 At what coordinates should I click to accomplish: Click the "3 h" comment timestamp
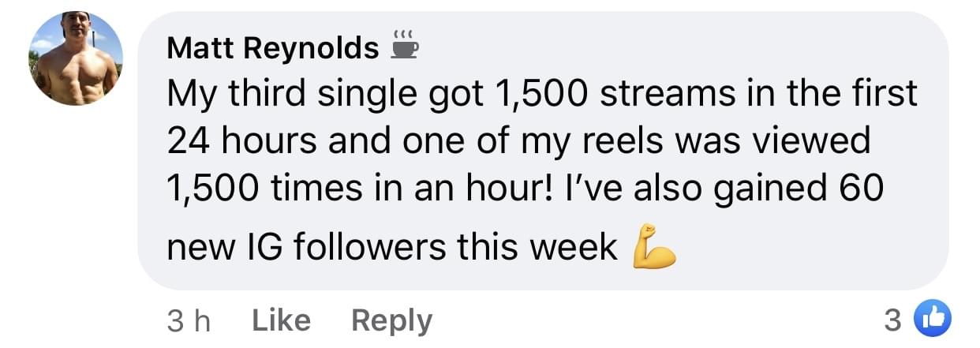point(189,320)
